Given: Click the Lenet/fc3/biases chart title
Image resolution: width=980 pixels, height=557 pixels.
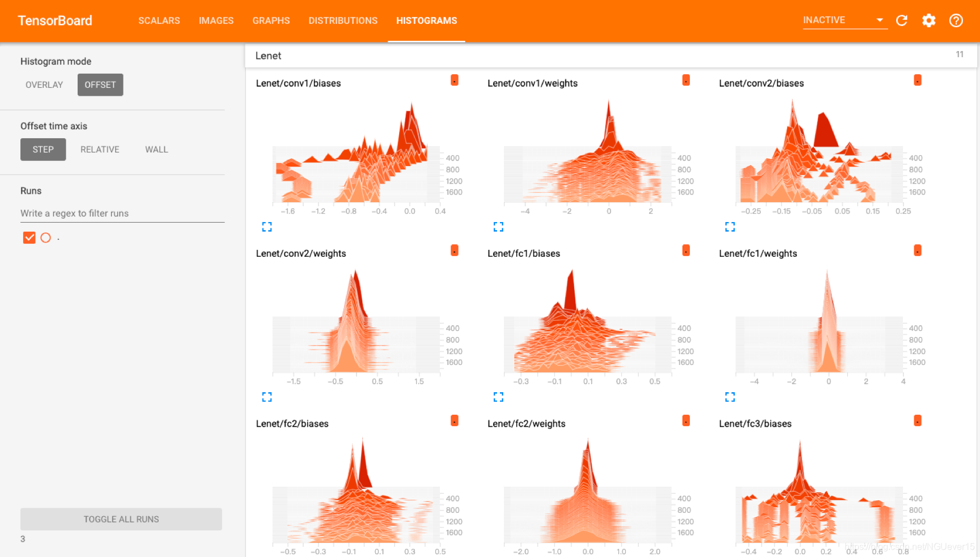Looking at the screenshot, I should [x=755, y=424].
